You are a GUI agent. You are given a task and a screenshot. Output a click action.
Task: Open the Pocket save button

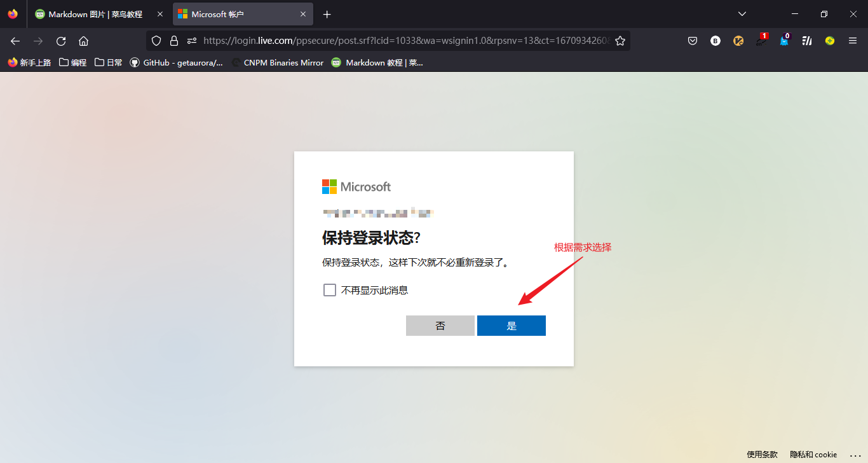coord(693,41)
